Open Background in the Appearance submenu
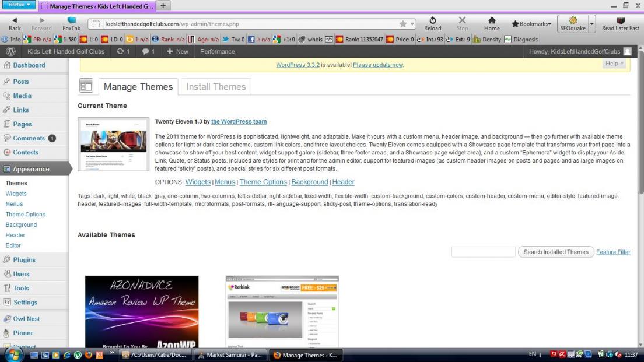The image size is (644, 362). (x=21, y=225)
